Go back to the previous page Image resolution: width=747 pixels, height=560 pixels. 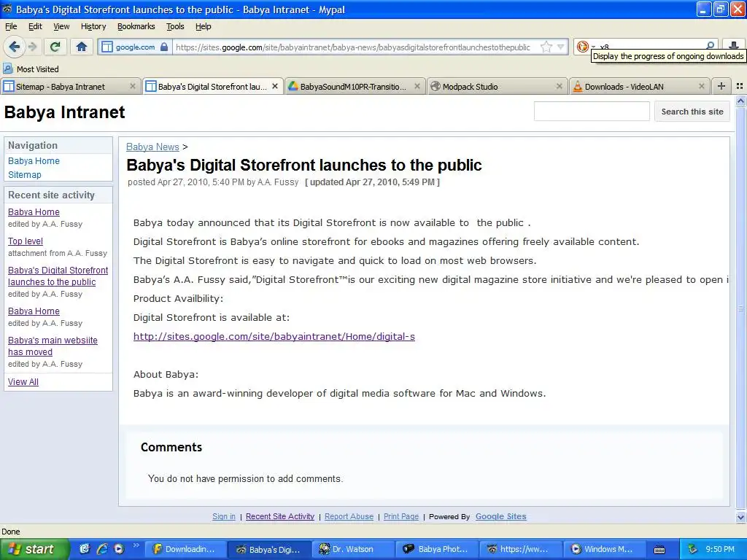pyautogui.click(x=14, y=47)
